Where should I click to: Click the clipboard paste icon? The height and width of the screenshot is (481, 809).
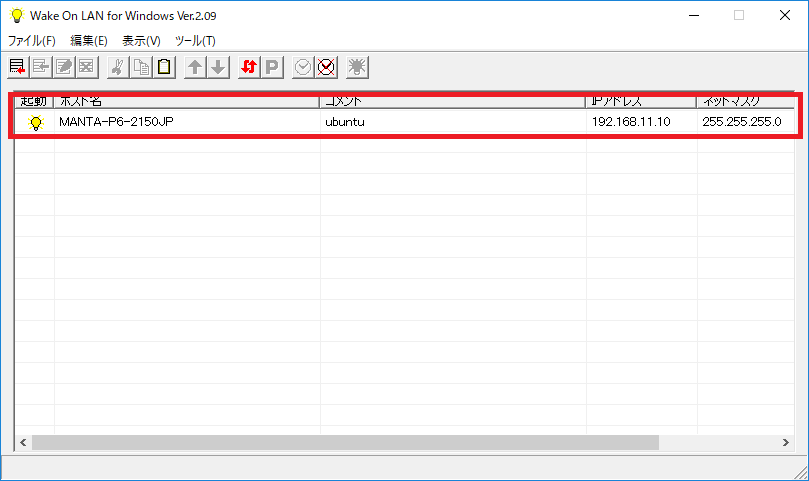point(164,67)
